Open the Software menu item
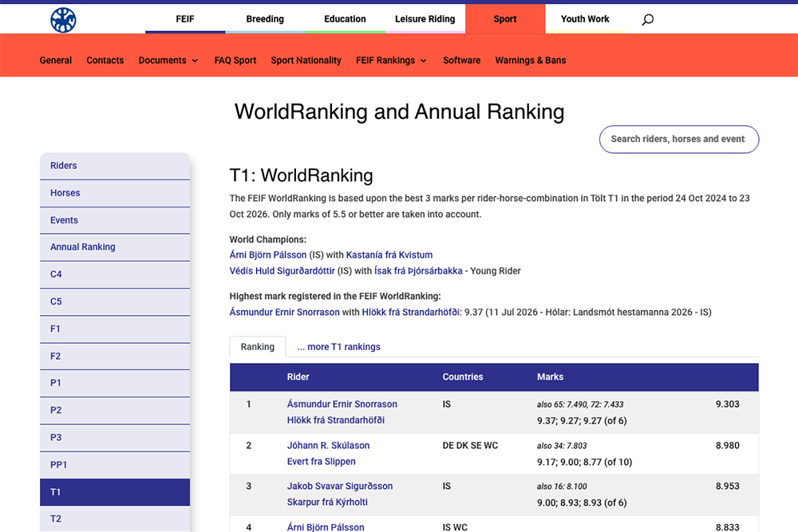The height and width of the screenshot is (532, 798). (461, 61)
